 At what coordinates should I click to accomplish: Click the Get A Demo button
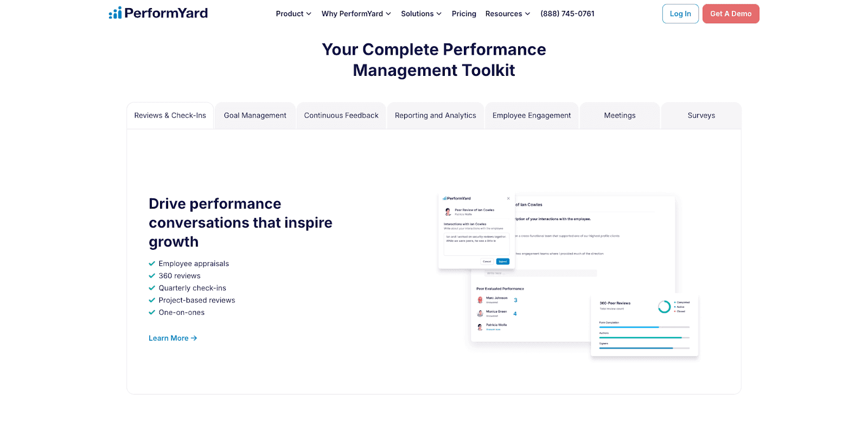[731, 14]
